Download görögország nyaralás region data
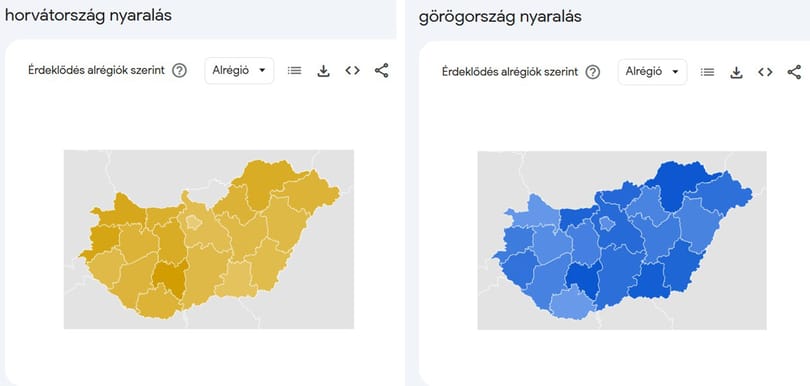The height and width of the screenshot is (386, 810). (736, 73)
